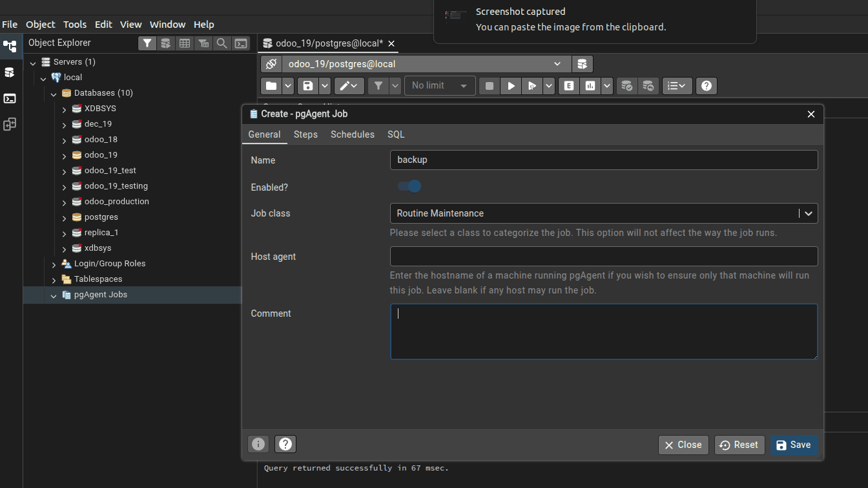The width and height of the screenshot is (868, 488).
Task: Open a file using the folder icon
Action: (271, 85)
